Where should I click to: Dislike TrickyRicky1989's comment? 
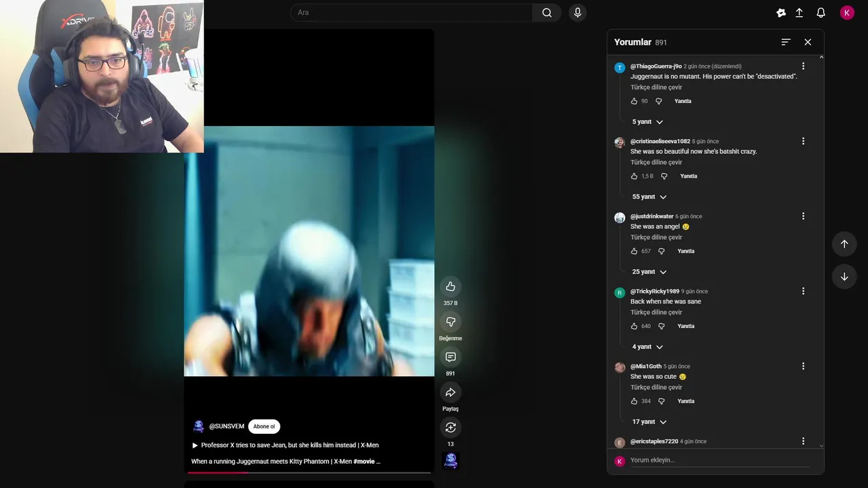coord(661,326)
